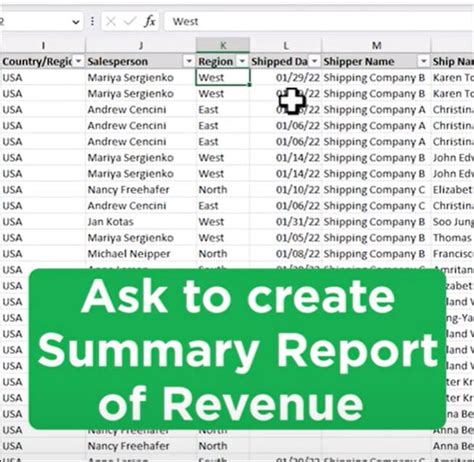This screenshot has width=474, height=462.
Task: Click the confirm checkmark icon in formula bar
Action: click(130, 22)
